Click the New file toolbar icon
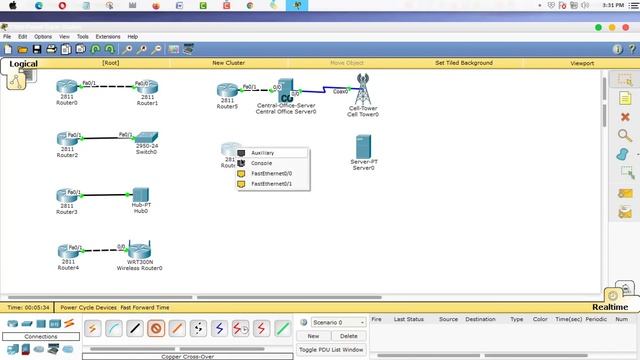Image resolution: width=640 pixels, height=360 pixels. [8, 49]
